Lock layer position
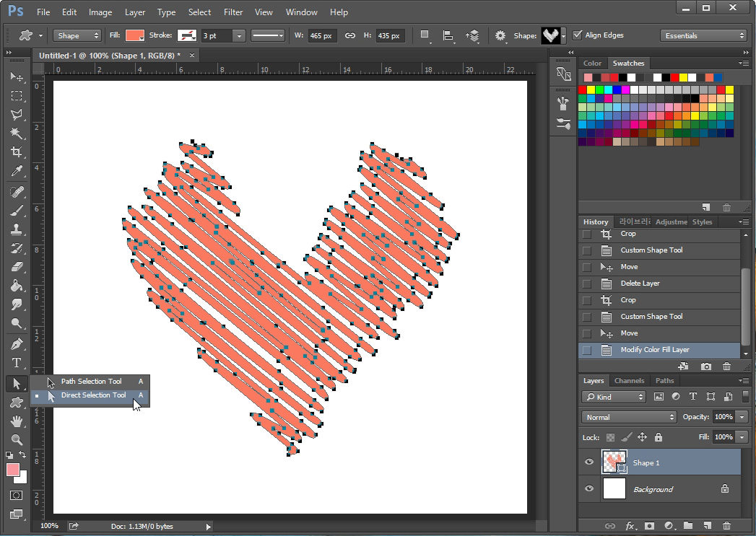Image resolution: width=756 pixels, height=536 pixels. (x=642, y=437)
